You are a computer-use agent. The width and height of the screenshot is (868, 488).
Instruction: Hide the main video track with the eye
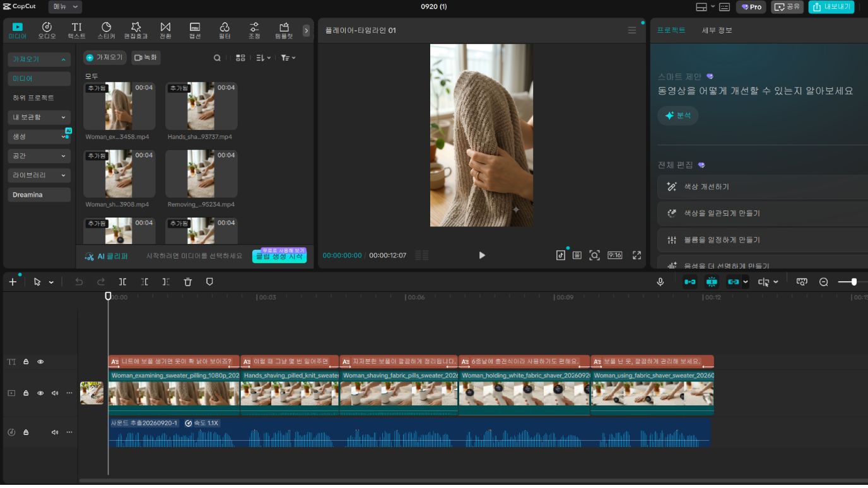(40, 393)
